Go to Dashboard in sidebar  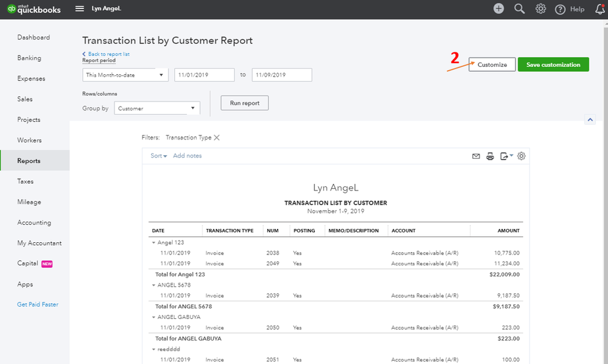point(33,37)
